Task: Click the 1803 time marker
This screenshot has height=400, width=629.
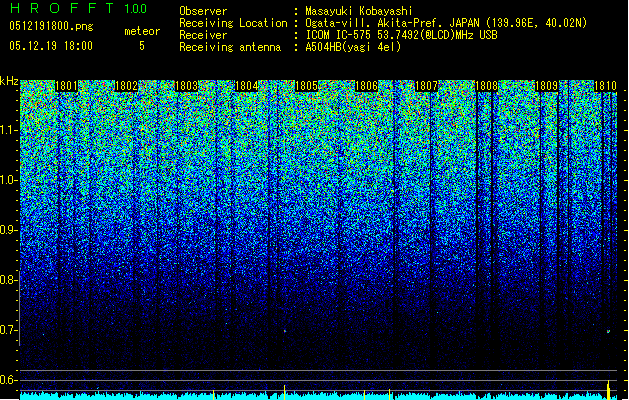Action: tap(186, 86)
